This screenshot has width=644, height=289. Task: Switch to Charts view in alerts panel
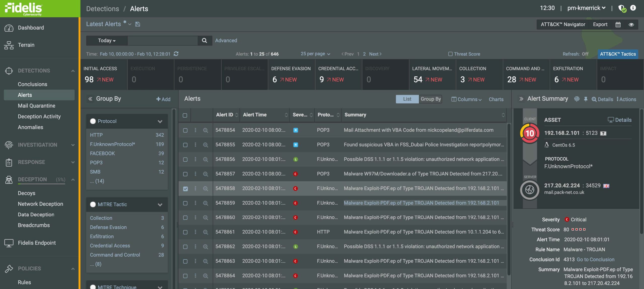click(x=496, y=99)
